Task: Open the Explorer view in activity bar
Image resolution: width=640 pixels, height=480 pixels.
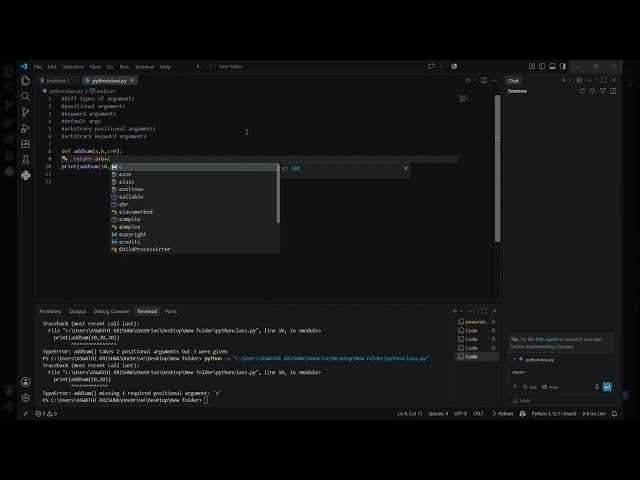Action: tap(25, 80)
